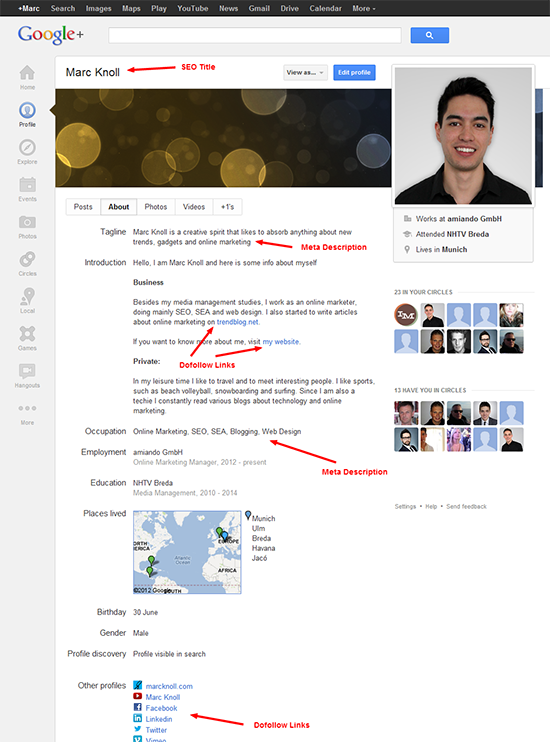
Task: Click the graduation cap icon by Attended
Action: tap(407, 234)
